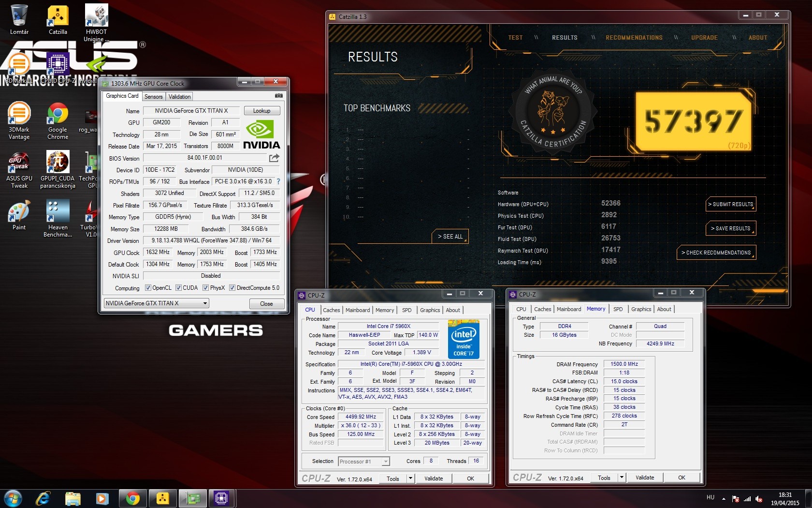Click the volume icon in the system tray
The image size is (812, 508).
759,499
